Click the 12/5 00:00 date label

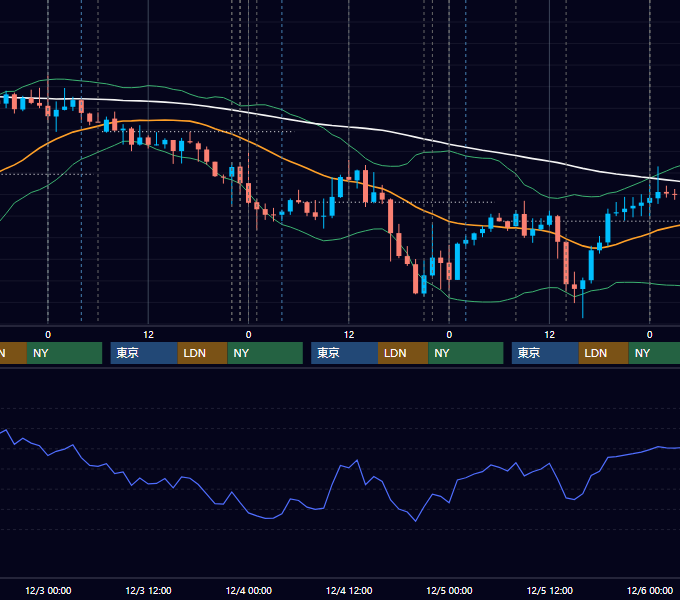tap(449, 590)
